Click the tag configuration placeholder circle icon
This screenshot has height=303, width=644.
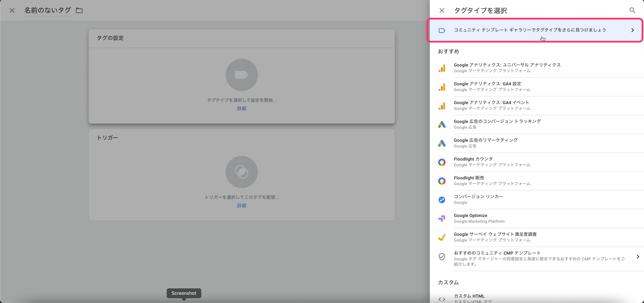pos(242,75)
